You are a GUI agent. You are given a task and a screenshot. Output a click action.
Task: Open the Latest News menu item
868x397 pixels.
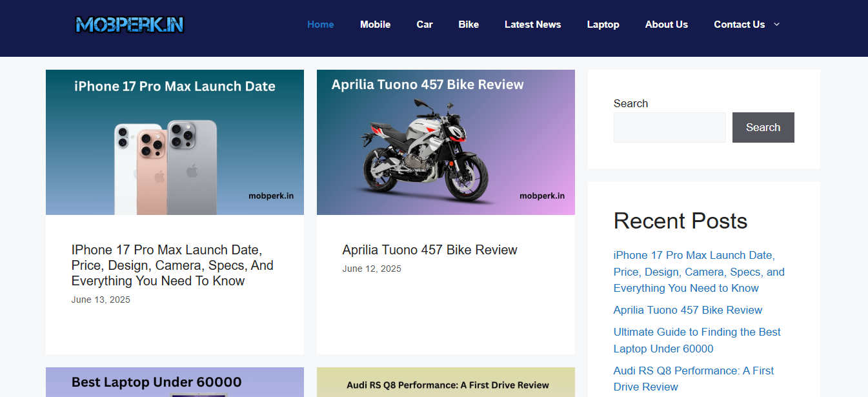coord(533,25)
